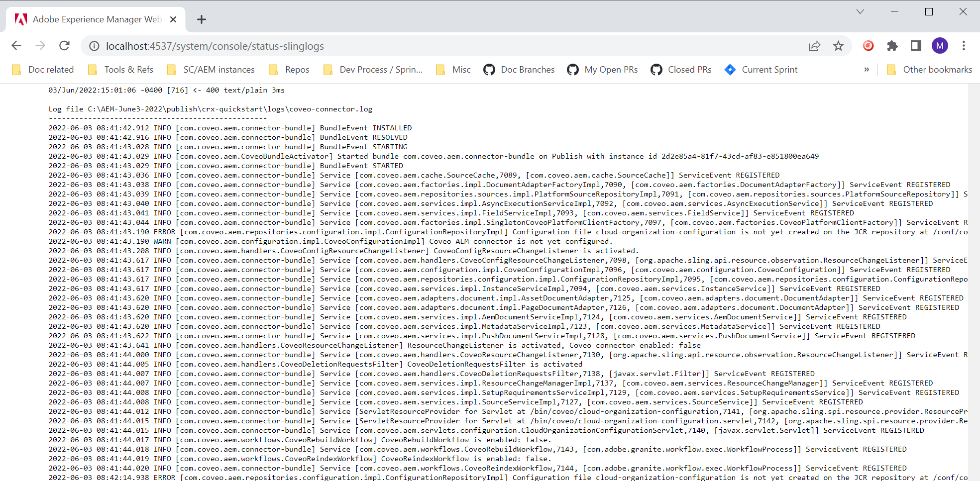Viewport: 980px width, 481px height.
Task: Click the BundleEvent INSTALLED log line
Action: [230, 128]
